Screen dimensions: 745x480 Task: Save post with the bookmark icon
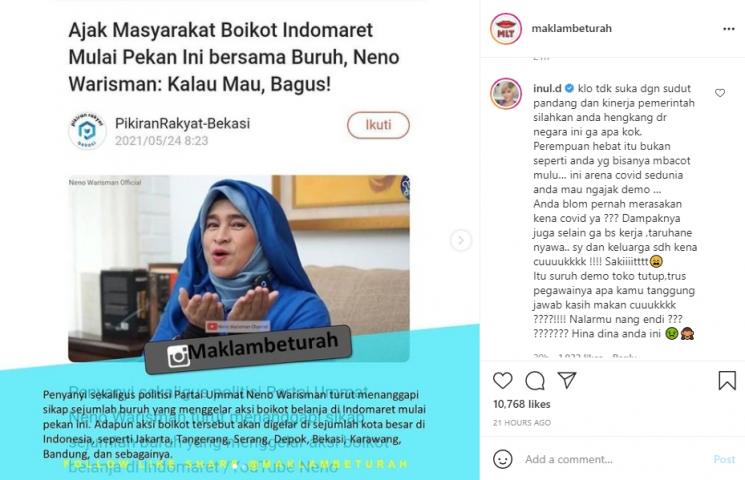pyautogui.click(x=727, y=381)
